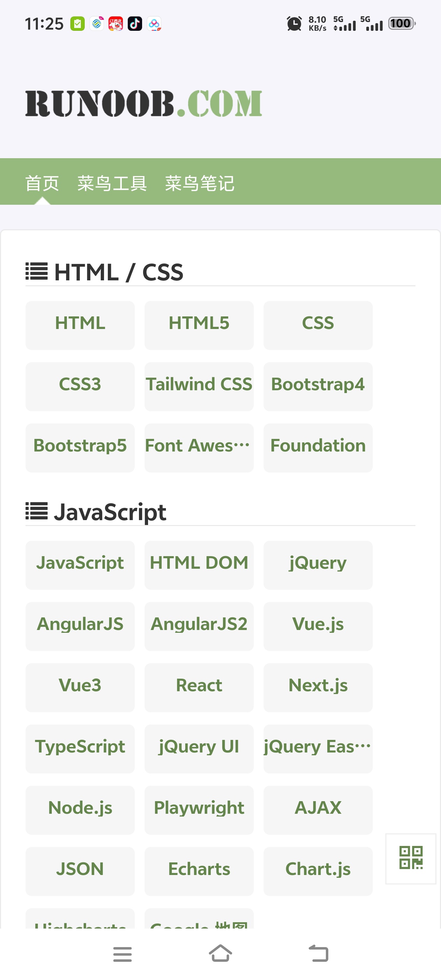Image resolution: width=441 pixels, height=980 pixels.
Task: Tap the RUNOOB.COM site logo
Action: click(144, 103)
